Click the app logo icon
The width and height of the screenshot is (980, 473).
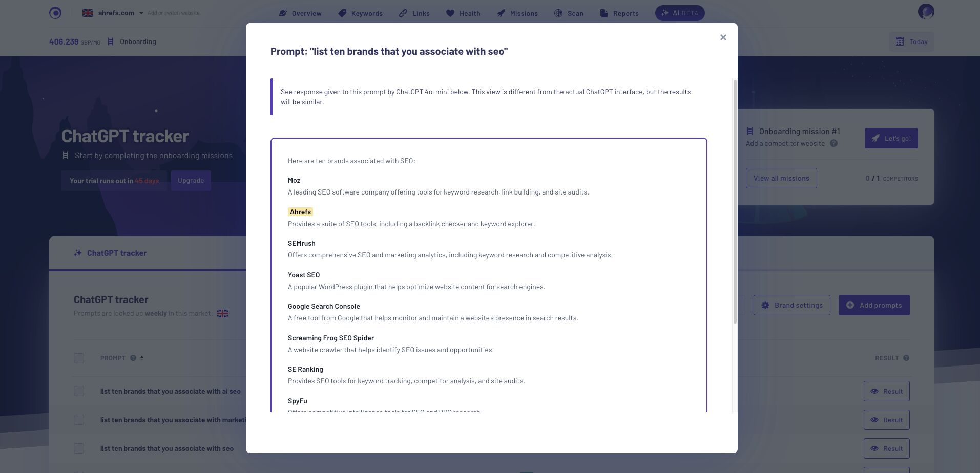tap(55, 13)
